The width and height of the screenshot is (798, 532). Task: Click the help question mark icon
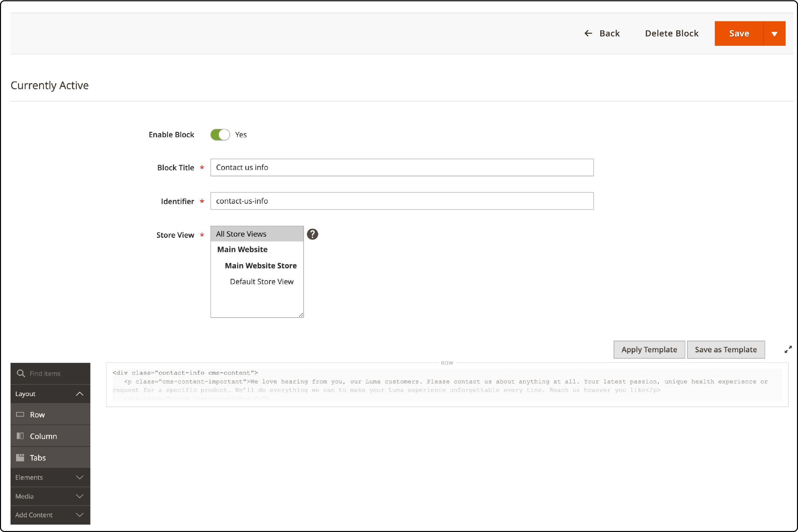point(314,233)
